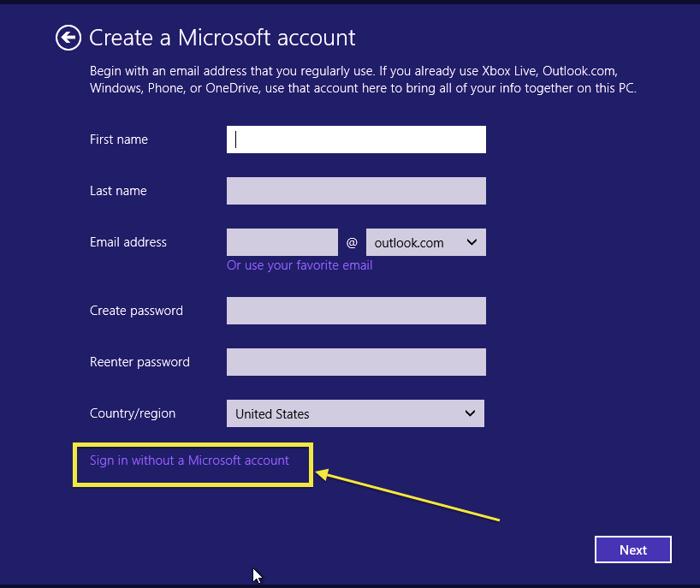700x588 pixels.
Task: Click the Email address username field
Action: 282,242
